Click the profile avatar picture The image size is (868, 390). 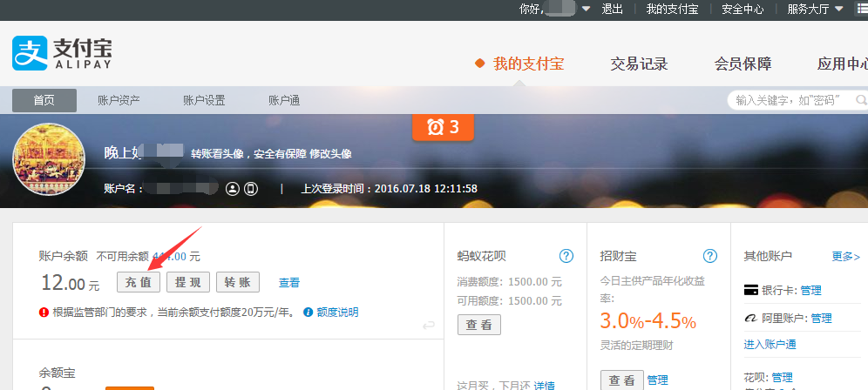[x=49, y=158]
